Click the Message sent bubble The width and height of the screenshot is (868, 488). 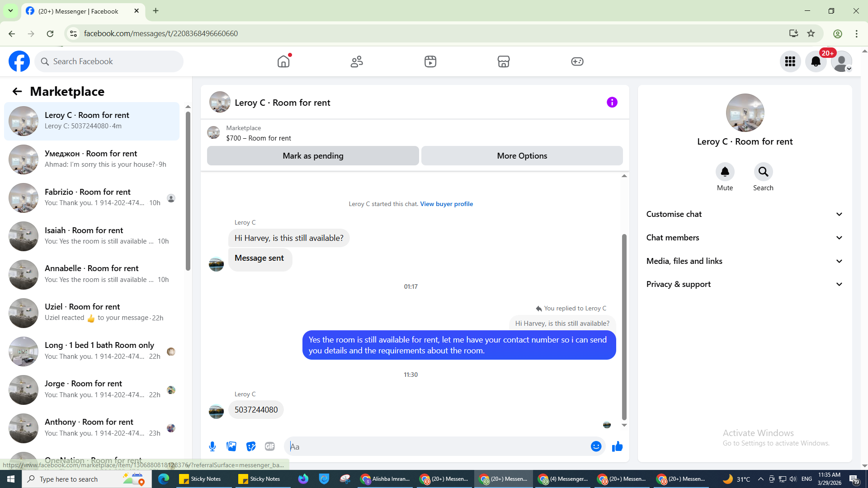coord(260,260)
